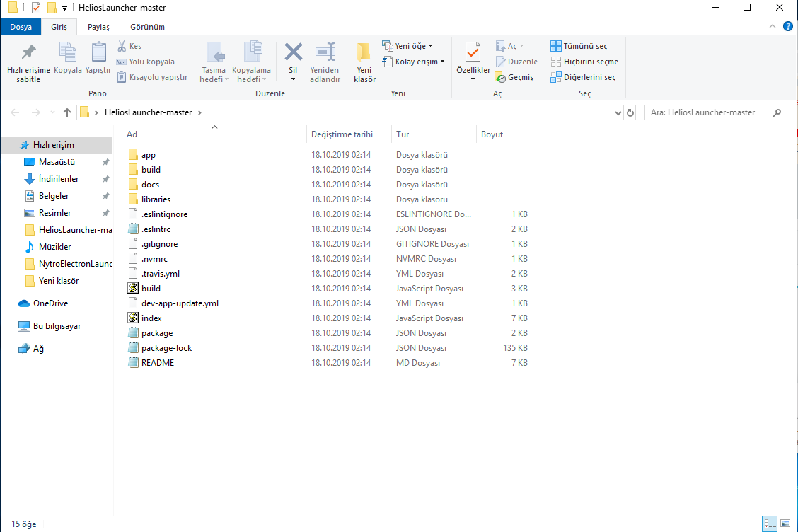
Task: Click HeliosLauncher-master in the address bar
Action: pos(148,112)
